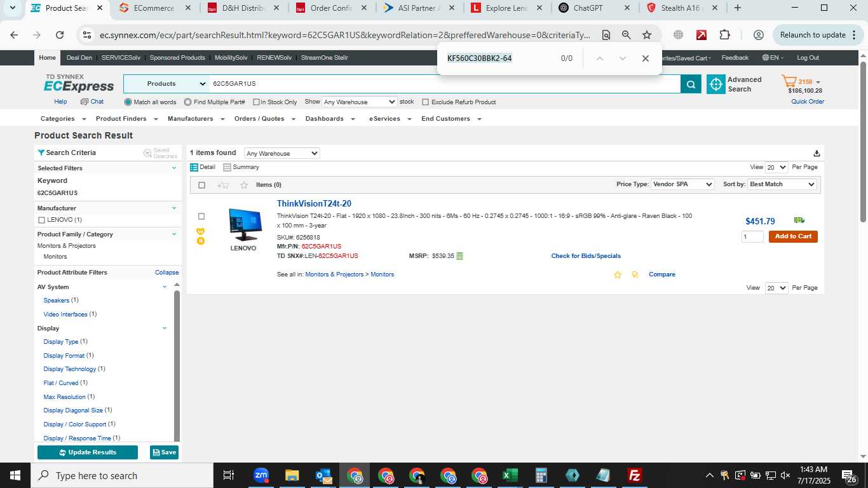Image resolution: width=868 pixels, height=488 pixels.
Task: Open Outlook from the taskbar
Action: point(323,475)
